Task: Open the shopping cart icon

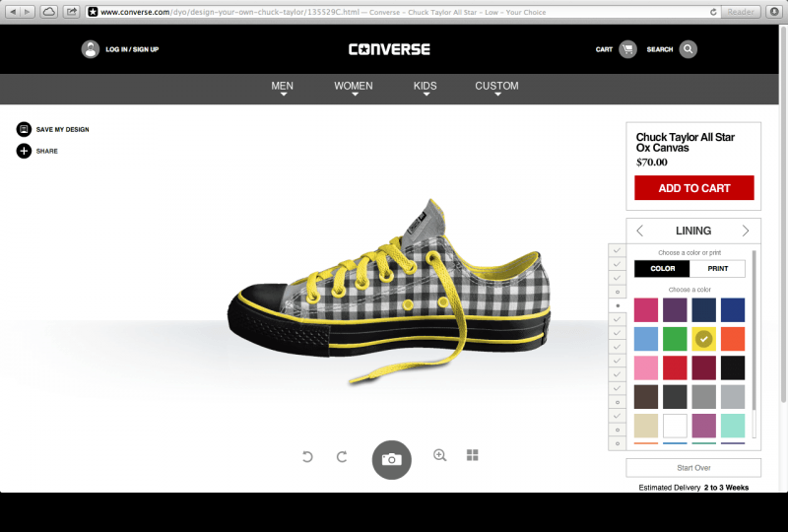Action: (627, 49)
